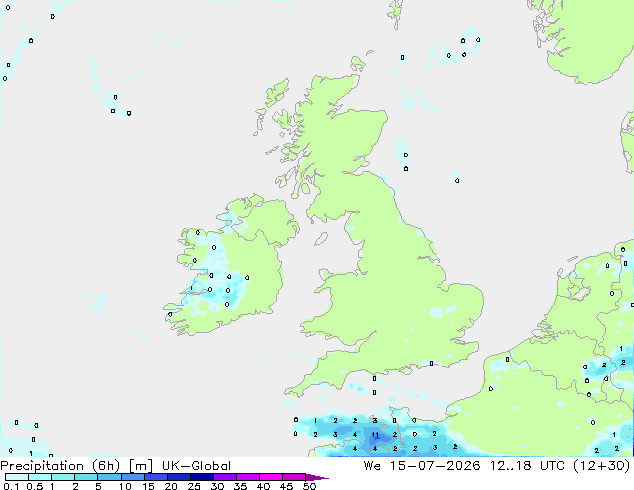Click the '5' legend scale label
634x490 pixels.
click(98, 486)
